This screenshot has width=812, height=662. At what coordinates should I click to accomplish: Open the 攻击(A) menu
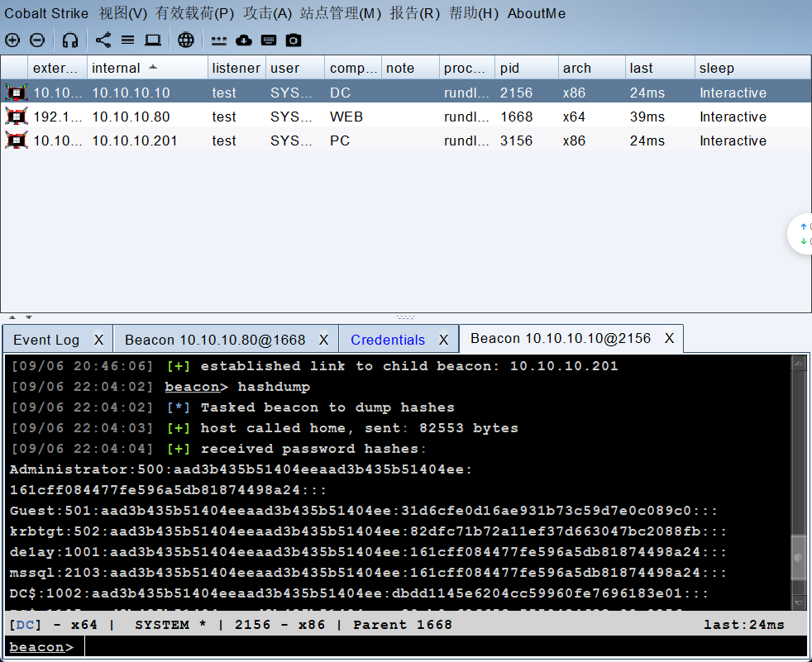click(268, 13)
